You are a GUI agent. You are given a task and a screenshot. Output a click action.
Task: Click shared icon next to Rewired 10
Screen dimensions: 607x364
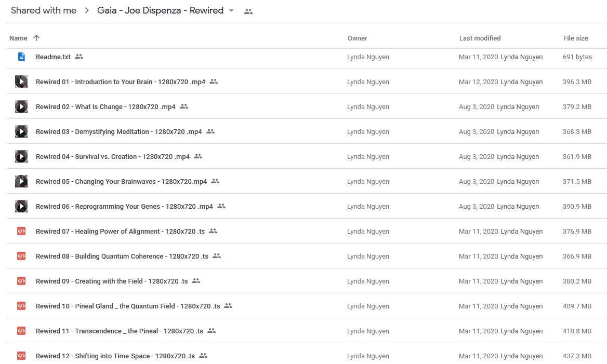(228, 306)
